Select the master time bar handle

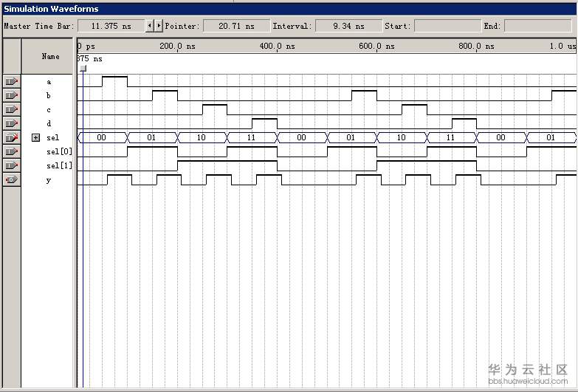pos(83,68)
